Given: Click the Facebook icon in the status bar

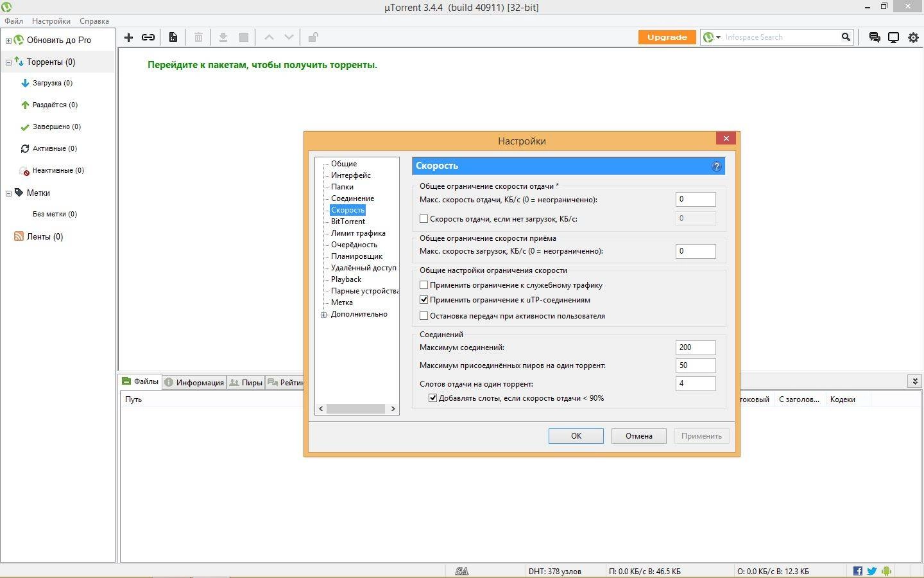Looking at the screenshot, I should point(857,570).
